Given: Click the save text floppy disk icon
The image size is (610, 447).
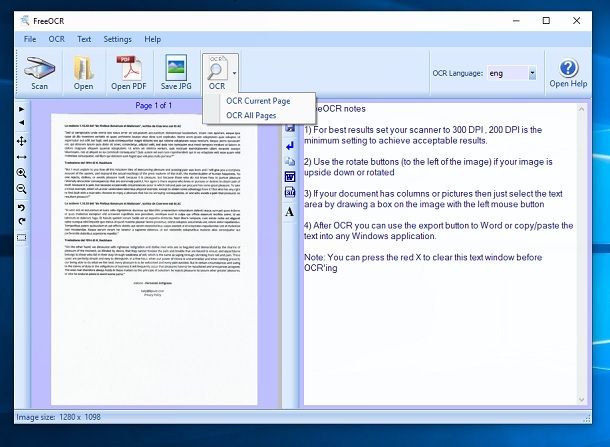Looking at the screenshot, I should tap(290, 128).
